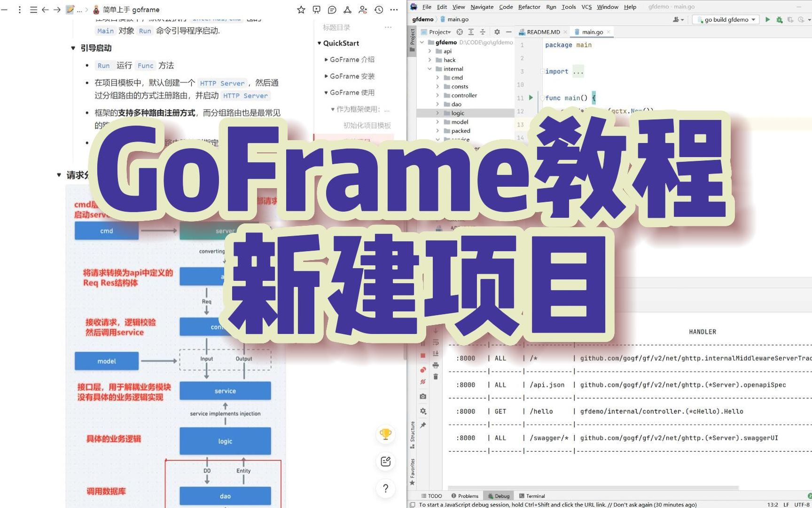Pin the debug tab with pin icon
Screen dimensions: 812x508
click(x=423, y=425)
